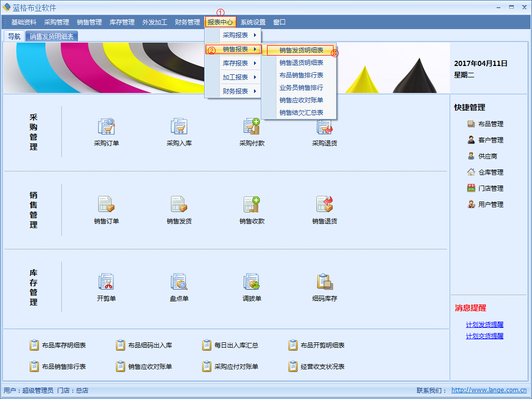Open the 系统设置 menu
The height and width of the screenshot is (399, 532).
tap(252, 22)
